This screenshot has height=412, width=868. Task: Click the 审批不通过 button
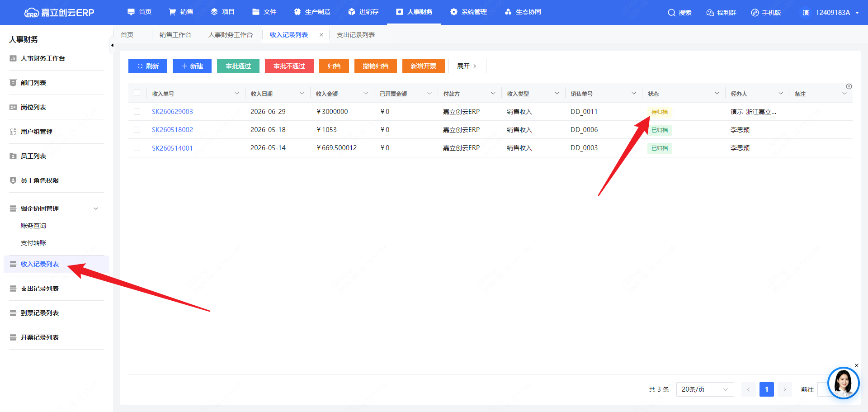289,66
